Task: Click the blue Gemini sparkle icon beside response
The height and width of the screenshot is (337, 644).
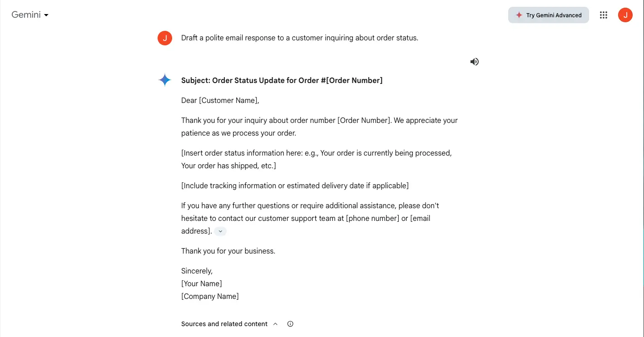Action: point(165,80)
